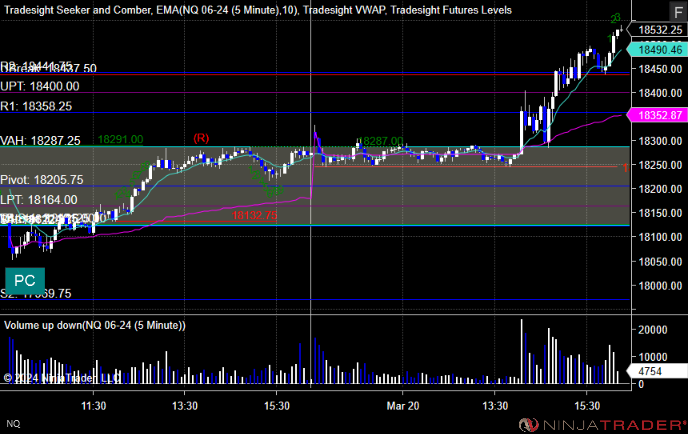The width and height of the screenshot is (688, 434).
Task: Click the LPT: 18164.00 level label
Action: tap(39, 200)
